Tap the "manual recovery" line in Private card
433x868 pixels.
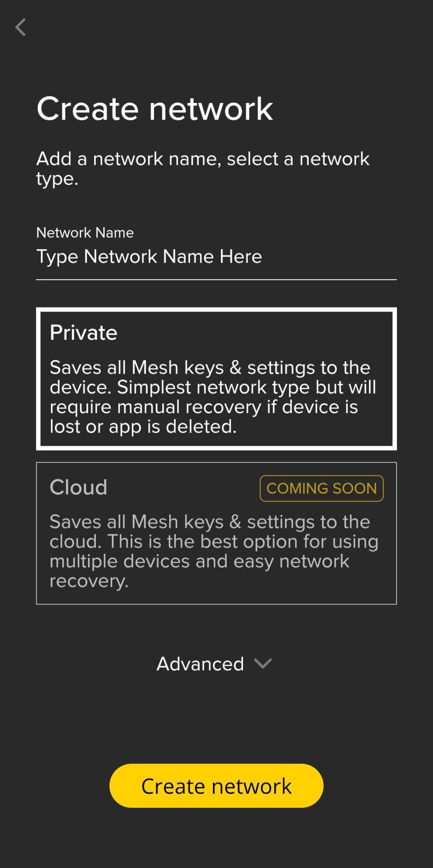pos(204,407)
